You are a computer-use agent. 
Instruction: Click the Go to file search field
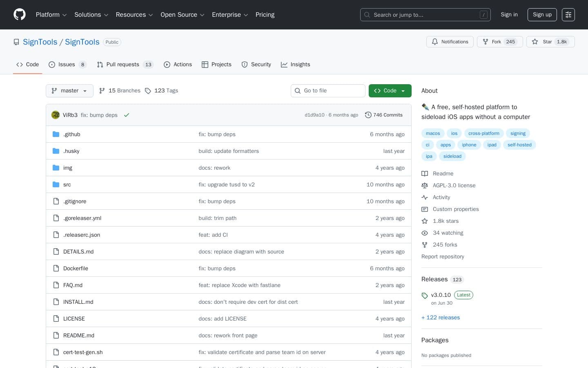[328, 91]
